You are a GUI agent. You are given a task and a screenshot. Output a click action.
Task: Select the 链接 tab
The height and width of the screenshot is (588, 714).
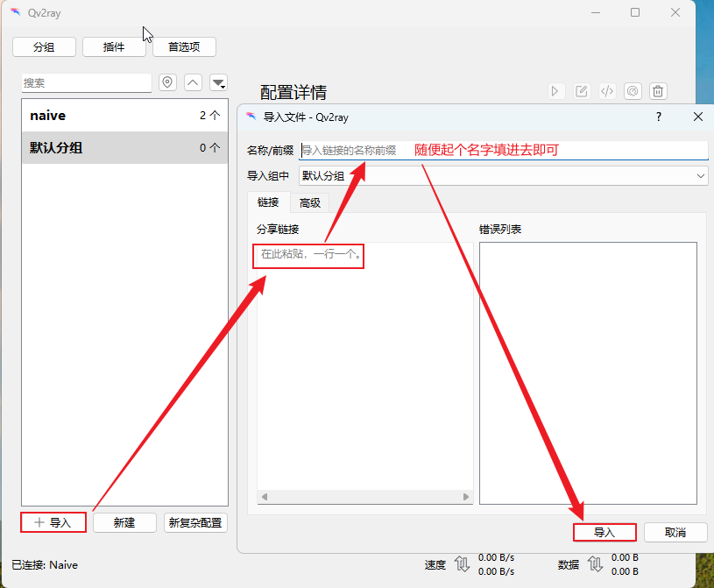pyautogui.click(x=268, y=202)
